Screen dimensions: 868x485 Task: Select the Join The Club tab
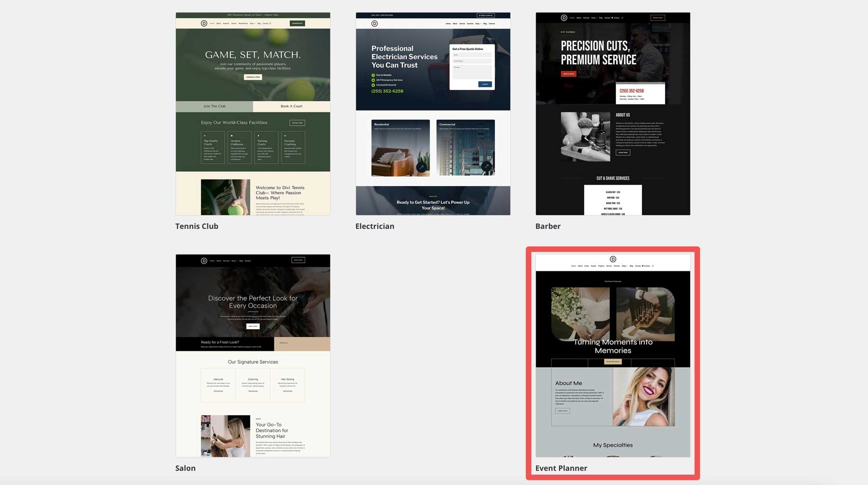[214, 106]
